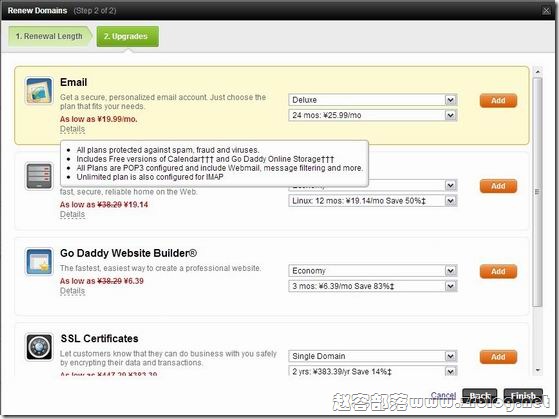The width and height of the screenshot is (559, 419).
Task: Click the Finish button
Action: (523, 396)
